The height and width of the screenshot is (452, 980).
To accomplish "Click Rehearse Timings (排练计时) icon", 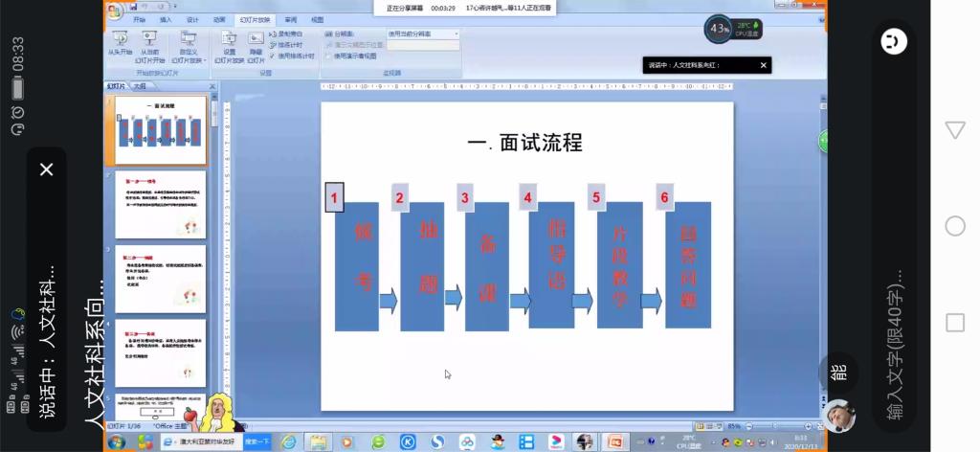I will (273, 45).
